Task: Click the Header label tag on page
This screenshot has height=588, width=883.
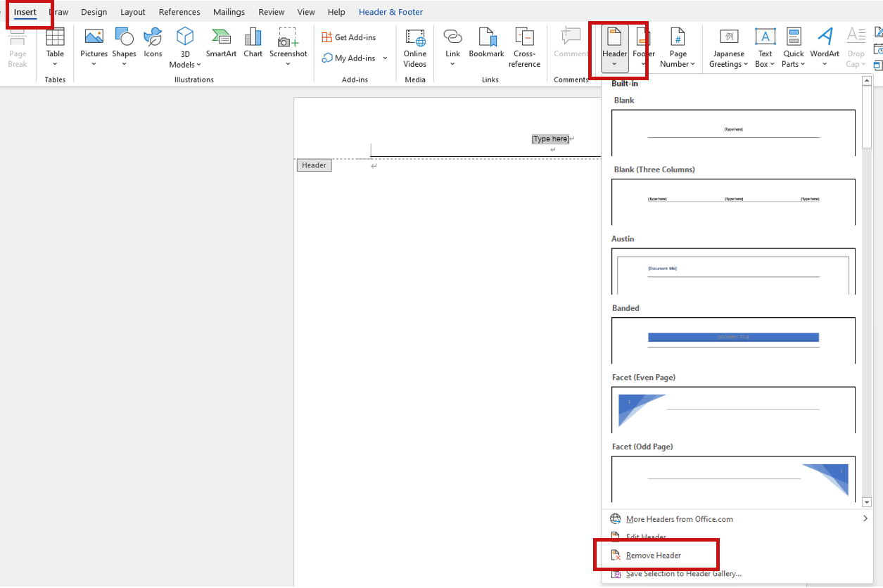Action: point(314,165)
